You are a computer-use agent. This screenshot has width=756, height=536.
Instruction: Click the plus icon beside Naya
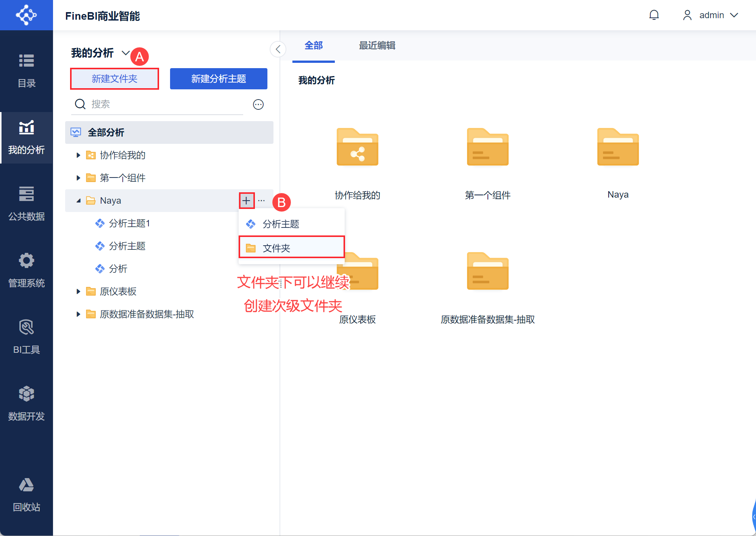pyautogui.click(x=247, y=201)
